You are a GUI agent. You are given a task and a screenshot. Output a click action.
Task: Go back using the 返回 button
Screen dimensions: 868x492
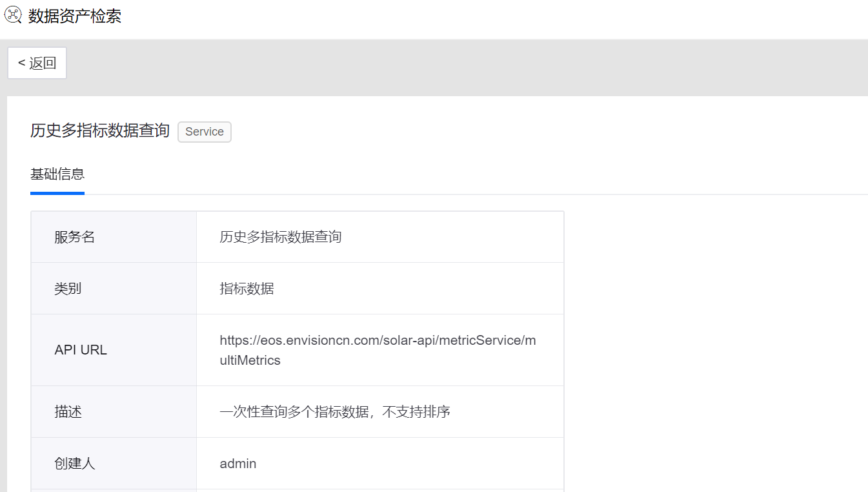tap(37, 63)
